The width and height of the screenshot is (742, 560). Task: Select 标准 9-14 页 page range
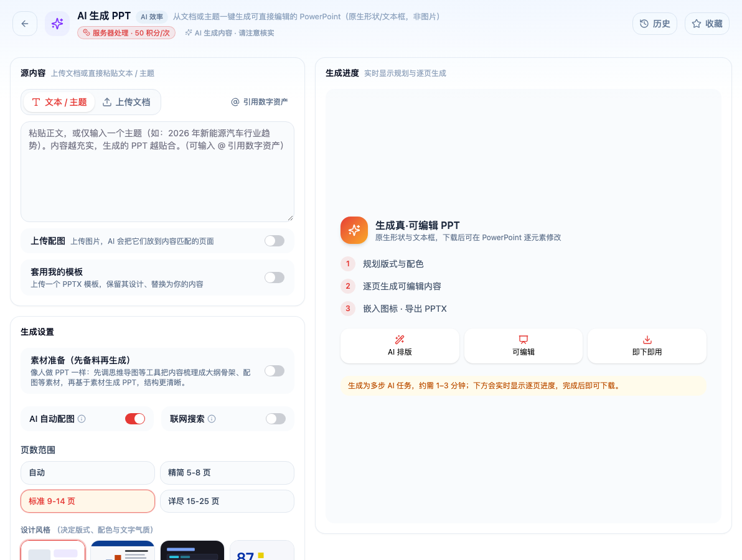tap(88, 501)
